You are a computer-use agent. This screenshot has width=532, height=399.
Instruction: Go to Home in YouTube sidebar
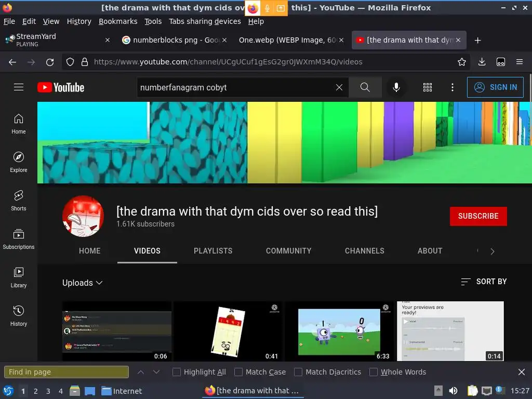click(19, 124)
